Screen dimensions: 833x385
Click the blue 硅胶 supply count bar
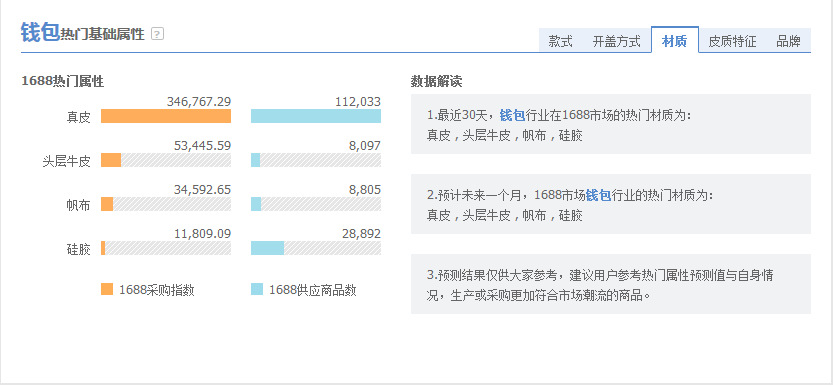[268, 248]
